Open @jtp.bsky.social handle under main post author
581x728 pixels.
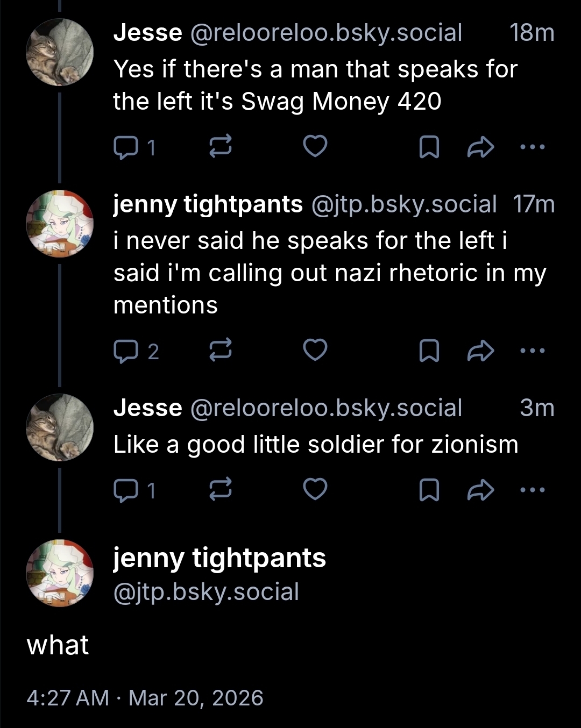tap(206, 592)
